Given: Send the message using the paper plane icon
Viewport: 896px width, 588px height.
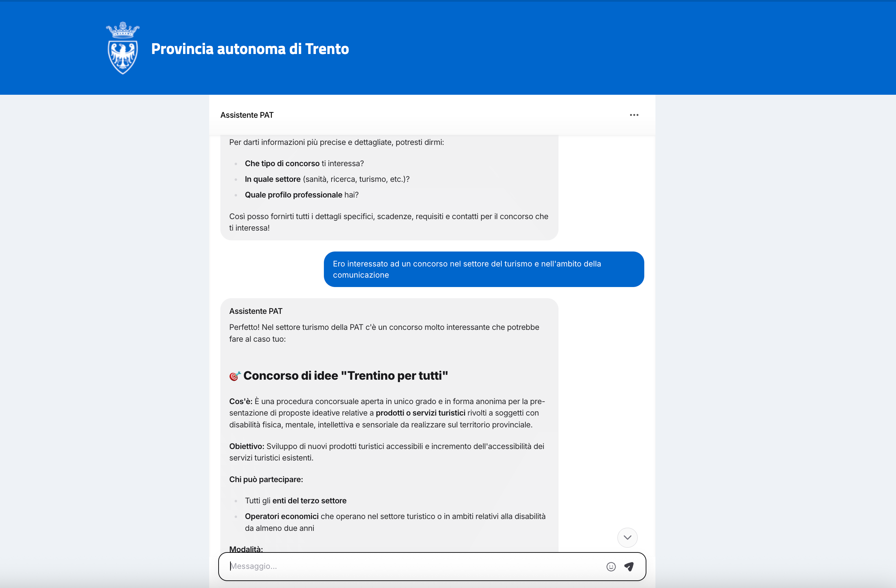Looking at the screenshot, I should pyautogui.click(x=629, y=566).
